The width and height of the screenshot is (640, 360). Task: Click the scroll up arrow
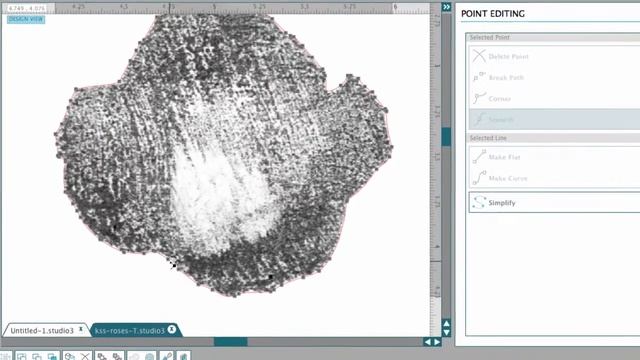(446, 324)
